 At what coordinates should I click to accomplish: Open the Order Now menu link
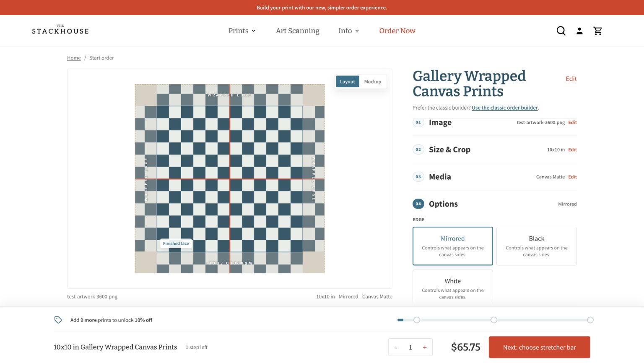click(397, 31)
